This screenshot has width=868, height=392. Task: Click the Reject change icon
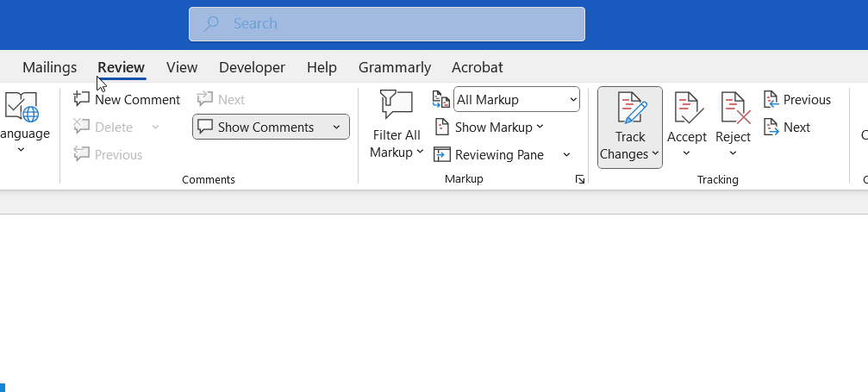(x=734, y=109)
